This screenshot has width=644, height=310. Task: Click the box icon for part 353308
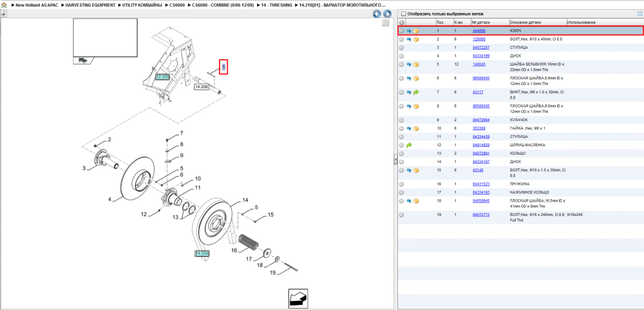pyautogui.click(x=415, y=129)
